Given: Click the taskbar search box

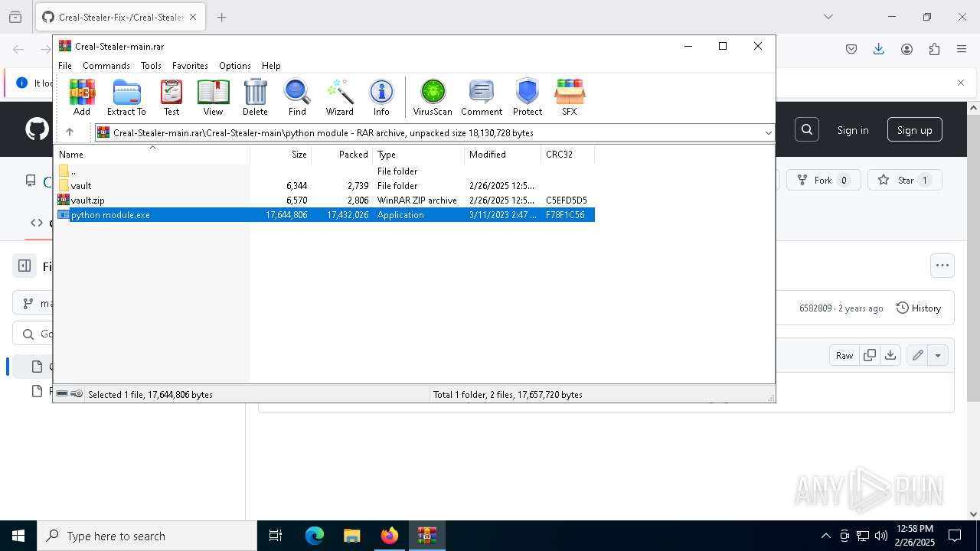Looking at the screenshot, I should point(147,536).
